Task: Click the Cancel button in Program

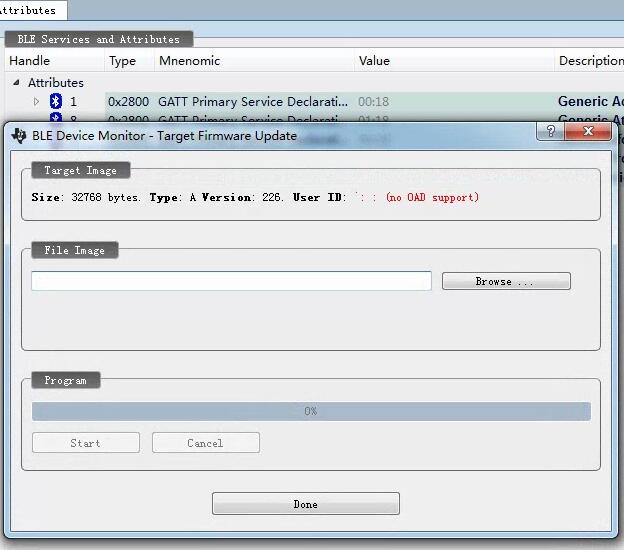Action: (206, 443)
